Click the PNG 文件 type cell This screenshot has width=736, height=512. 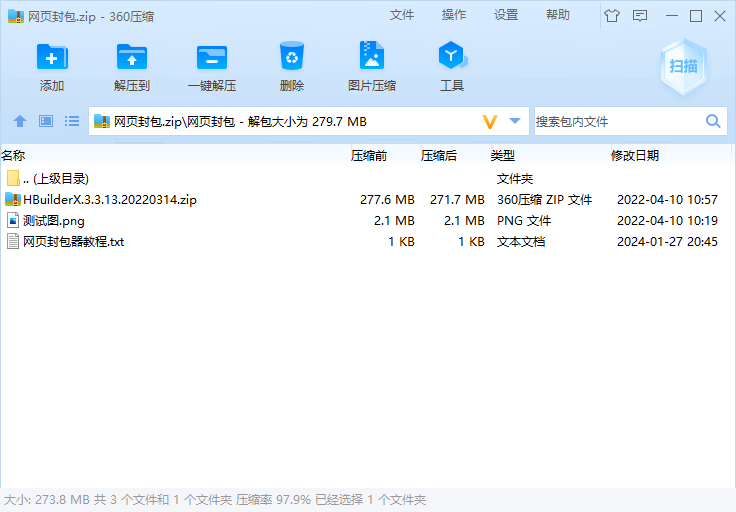pyautogui.click(x=524, y=221)
